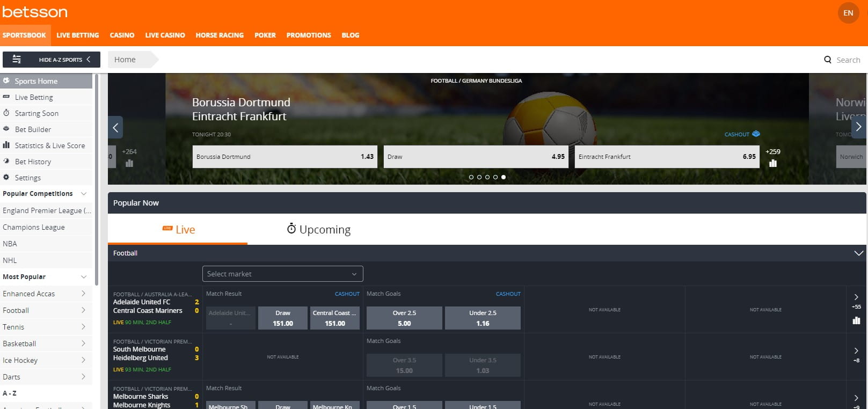Click the sidebar vertical scrollbar
Image resolution: width=868 pixels, height=409 pixels.
pos(97,180)
